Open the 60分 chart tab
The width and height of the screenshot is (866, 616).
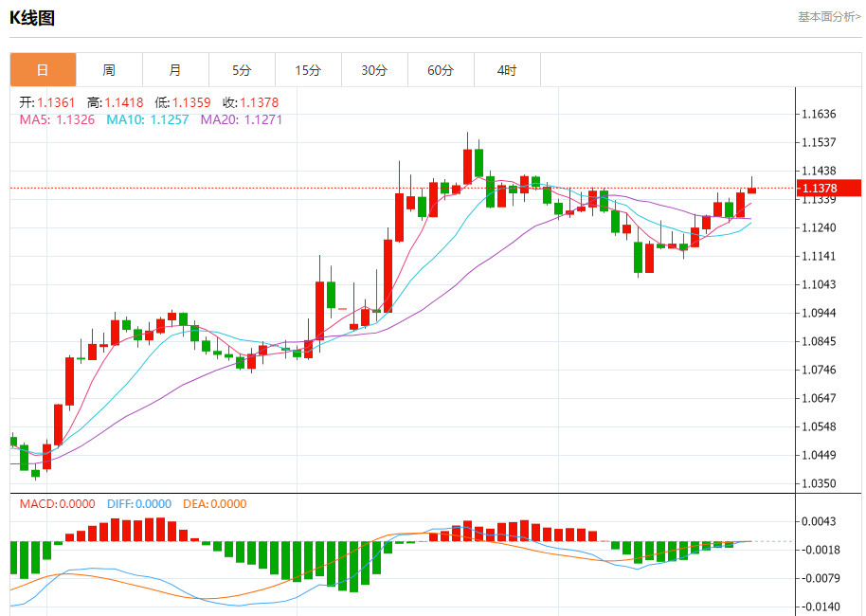[441, 70]
